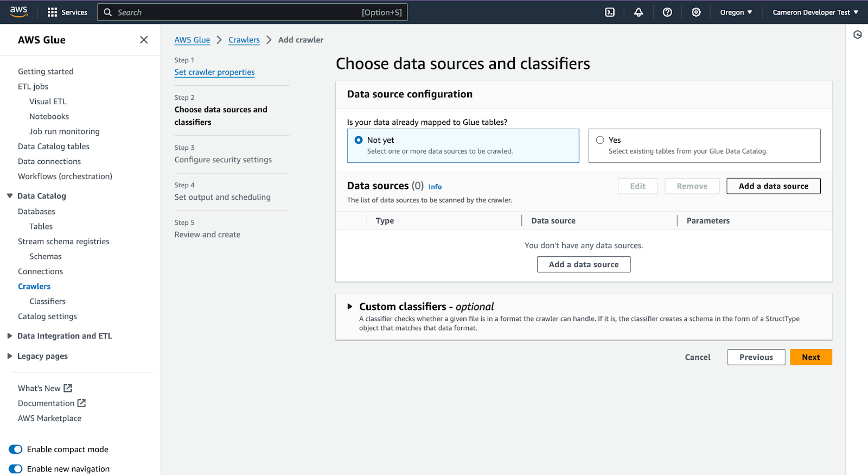The image size is (868, 475).
Task: Open the Oregon region dropdown
Action: pyautogui.click(x=736, y=12)
